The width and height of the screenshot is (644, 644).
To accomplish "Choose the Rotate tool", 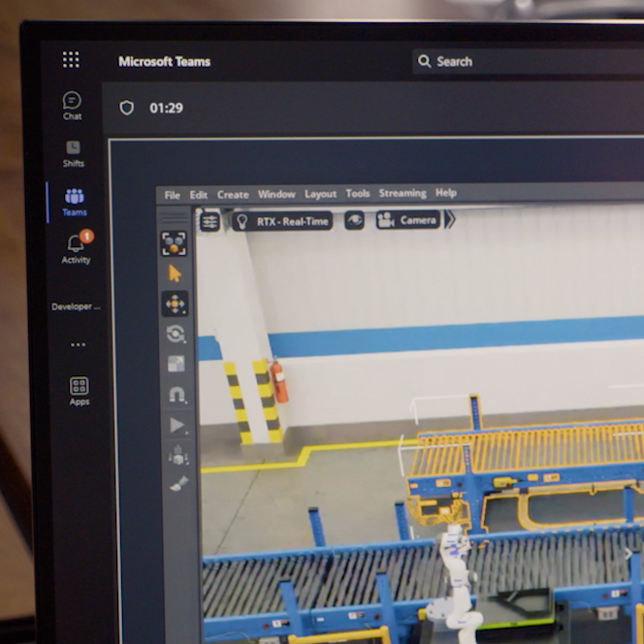I will (176, 334).
